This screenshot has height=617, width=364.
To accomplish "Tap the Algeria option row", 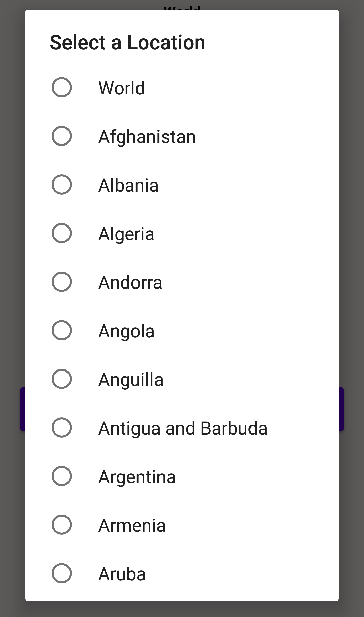I will (126, 234).
